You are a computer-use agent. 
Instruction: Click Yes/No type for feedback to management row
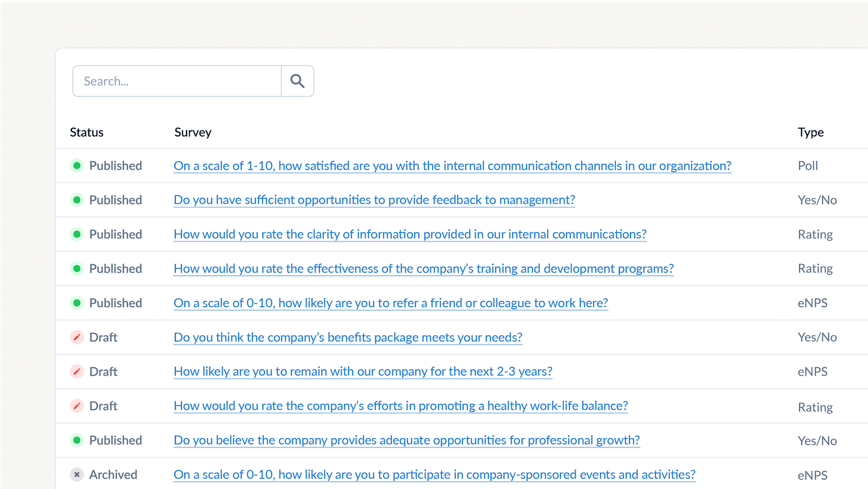[817, 200]
